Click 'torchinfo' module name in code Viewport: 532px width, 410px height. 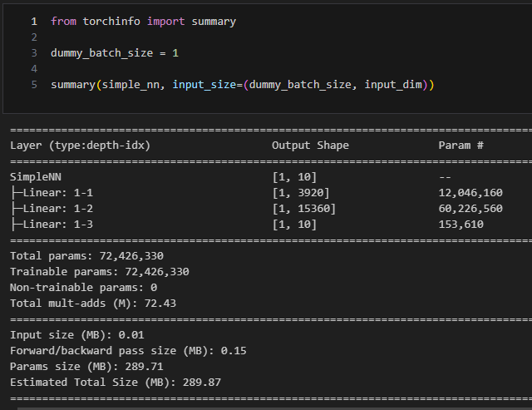tap(111, 22)
